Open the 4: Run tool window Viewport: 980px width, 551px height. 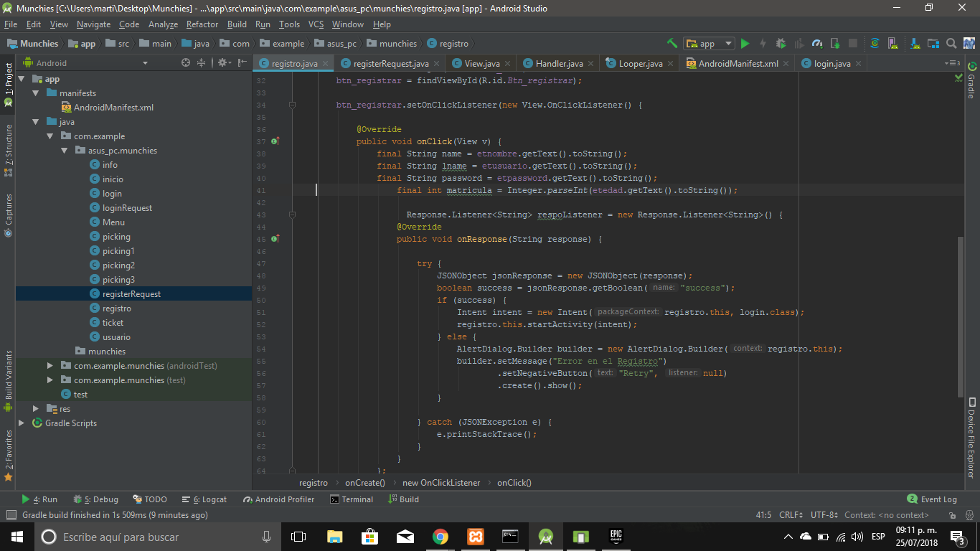pyautogui.click(x=39, y=499)
